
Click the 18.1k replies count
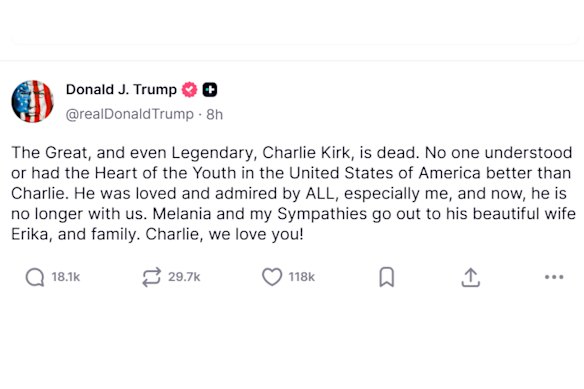[x=66, y=277]
